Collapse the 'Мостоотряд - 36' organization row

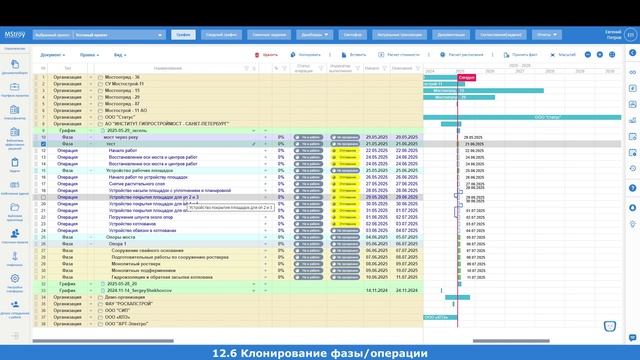coord(91,77)
